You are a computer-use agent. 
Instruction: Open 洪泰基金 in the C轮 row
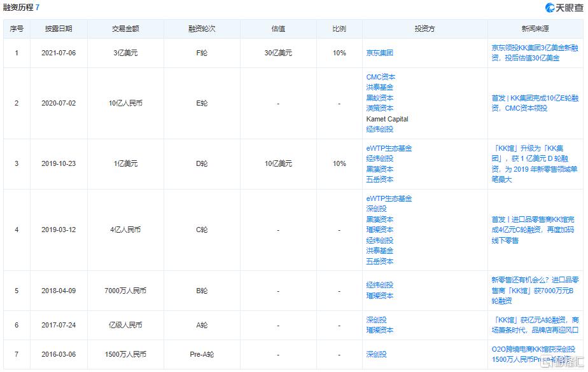[379, 251]
